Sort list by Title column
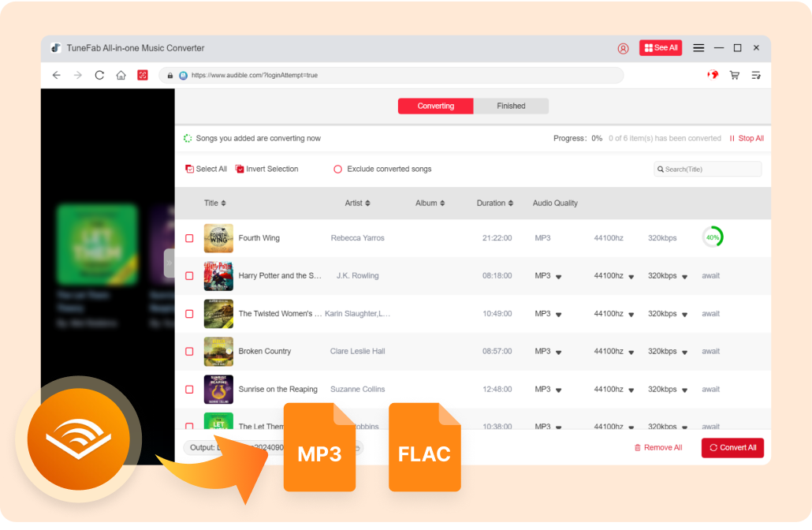Screen dimensions: 812x530 click(x=215, y=203)
